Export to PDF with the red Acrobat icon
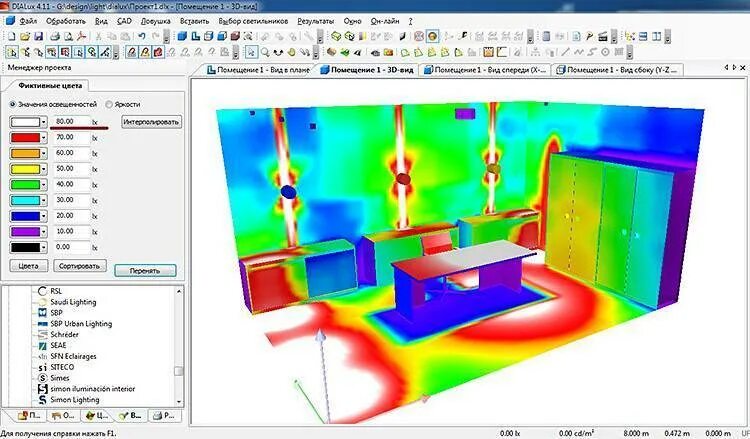The height and width of the screenshot is (439, 750). 82,36
